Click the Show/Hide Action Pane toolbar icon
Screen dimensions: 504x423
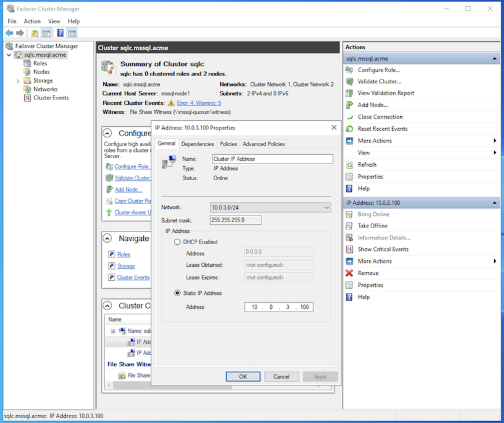72,33
